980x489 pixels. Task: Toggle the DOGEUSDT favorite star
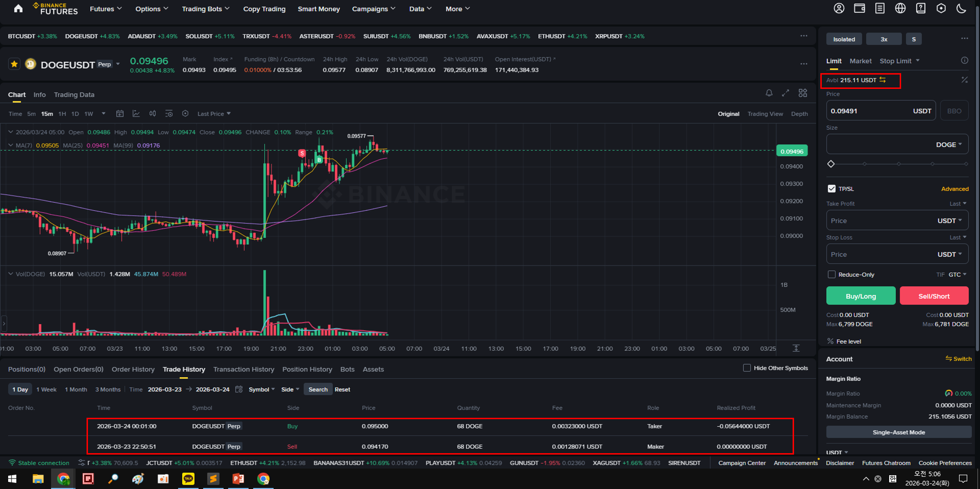(x=14, y=64)
